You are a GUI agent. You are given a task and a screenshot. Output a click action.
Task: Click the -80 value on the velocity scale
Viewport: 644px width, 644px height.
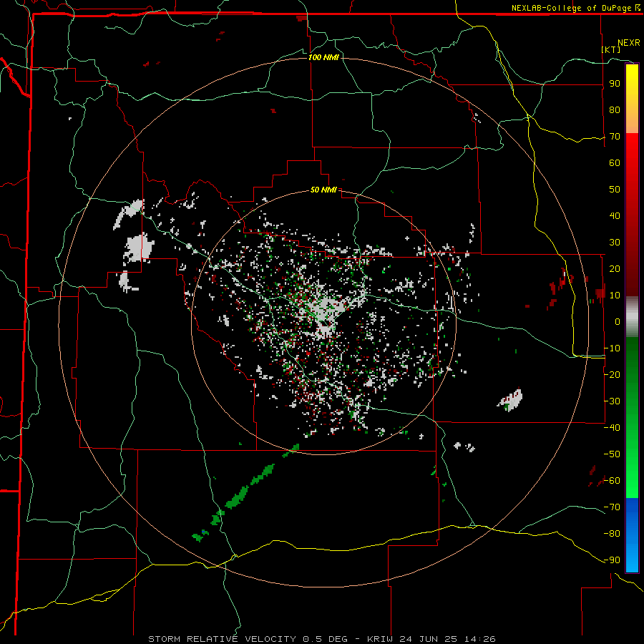point(612,534)
